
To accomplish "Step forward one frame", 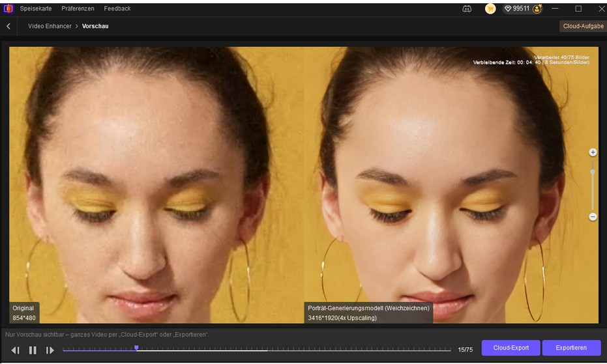I will click(50, 350).
